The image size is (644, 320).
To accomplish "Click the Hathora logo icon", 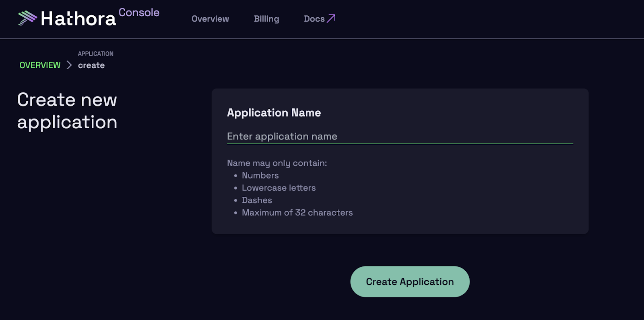I will tap(27, 18).
